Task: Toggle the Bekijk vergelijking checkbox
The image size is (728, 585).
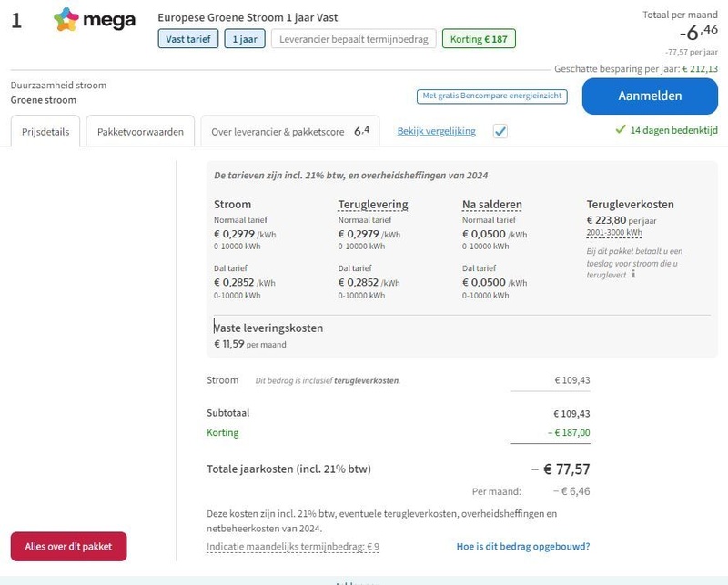Action: [x=500, y=131]
